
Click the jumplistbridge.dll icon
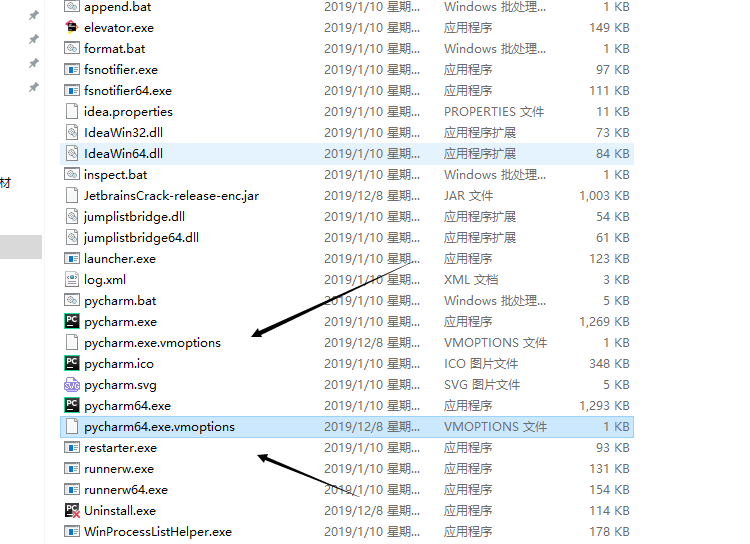(72, 217)
